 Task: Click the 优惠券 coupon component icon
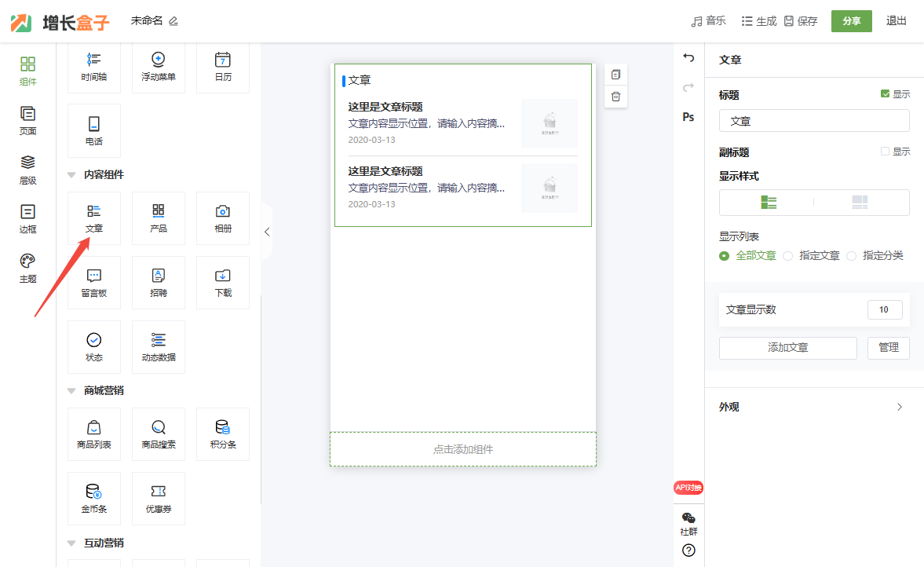pyautogui.click(x=159, y=498)
